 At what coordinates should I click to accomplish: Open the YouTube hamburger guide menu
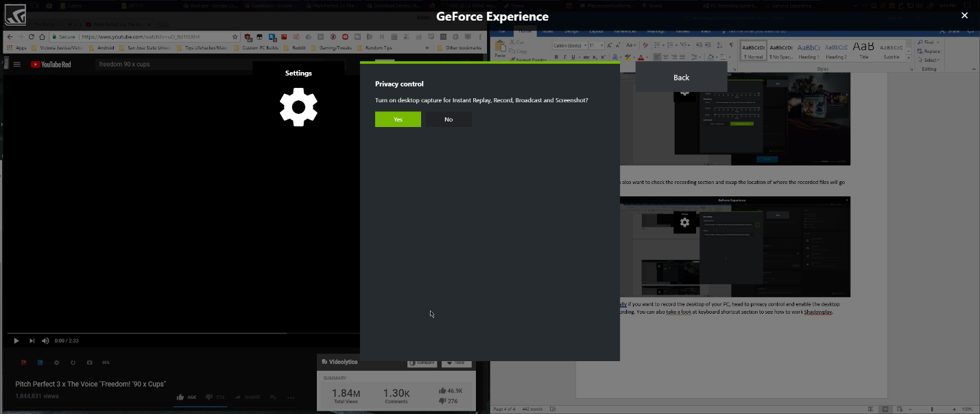(x=16, y=64)
